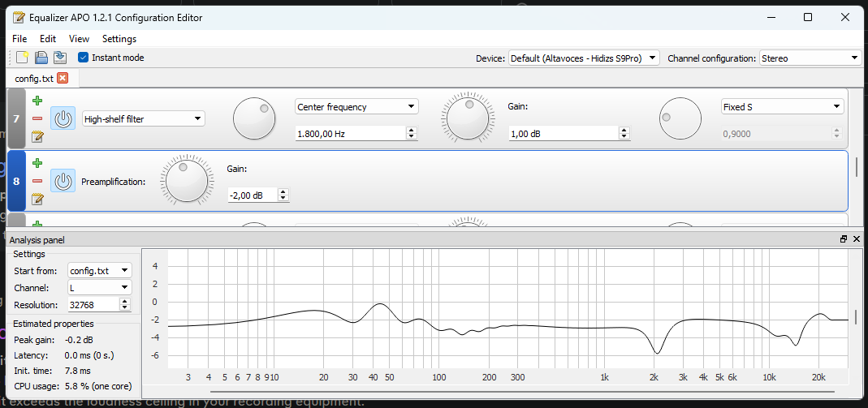Click the '1k' frequency axis label

(x=604, y=378)
